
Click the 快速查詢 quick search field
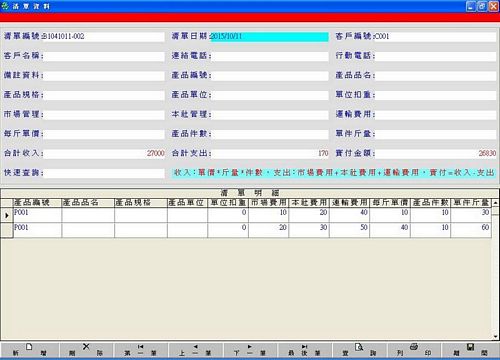click(x=104, y=173)
